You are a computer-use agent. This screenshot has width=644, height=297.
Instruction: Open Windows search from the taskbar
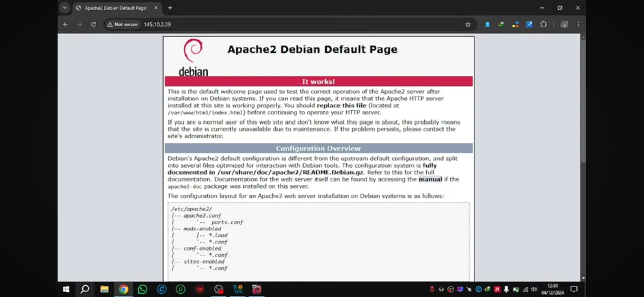[x=85, y=289]
